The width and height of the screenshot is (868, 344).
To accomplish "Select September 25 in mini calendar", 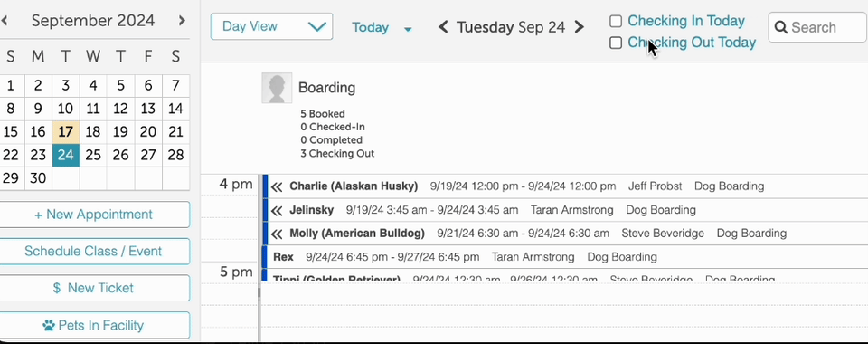I will [x=93, y=155].
